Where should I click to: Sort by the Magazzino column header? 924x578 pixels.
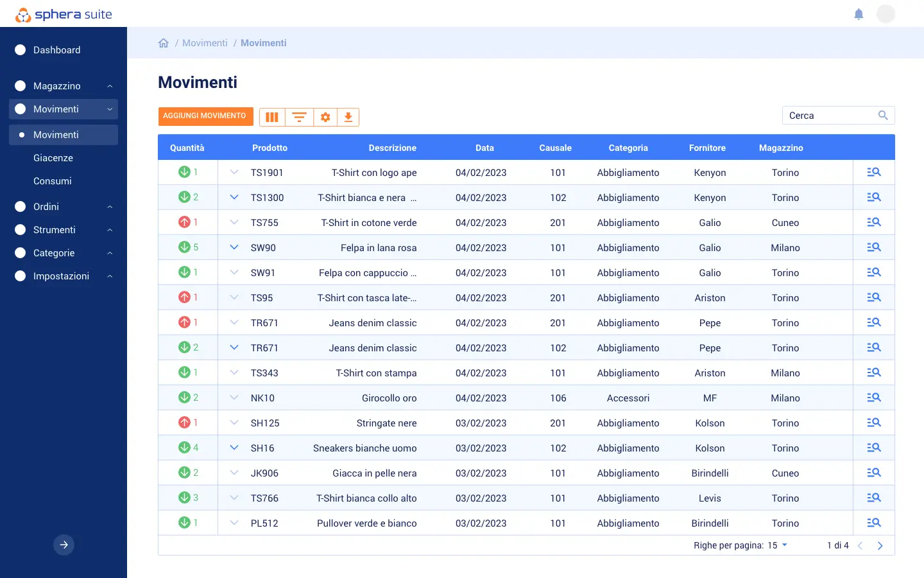coord(781,148)
